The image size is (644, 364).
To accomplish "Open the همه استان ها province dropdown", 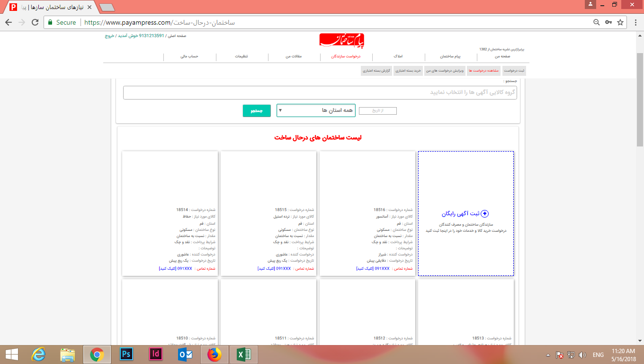I will coord(316,110).
